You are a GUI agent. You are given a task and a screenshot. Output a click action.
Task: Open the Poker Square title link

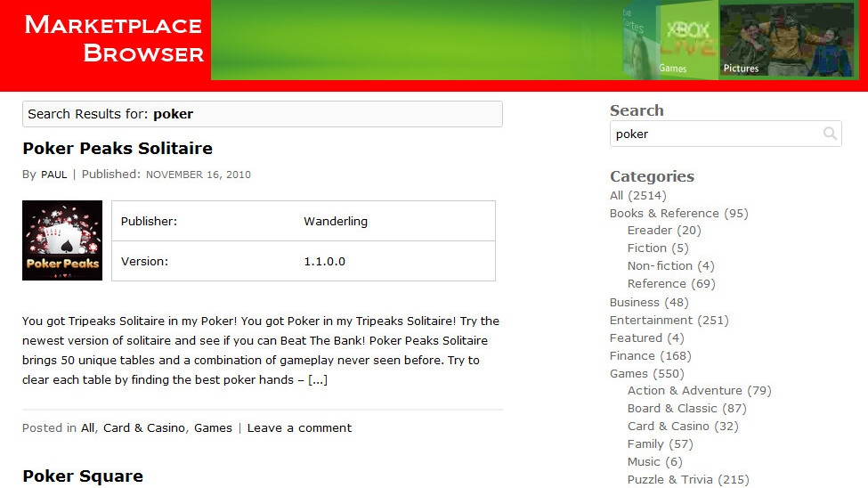pyautogui.click(x=83, y=476)
